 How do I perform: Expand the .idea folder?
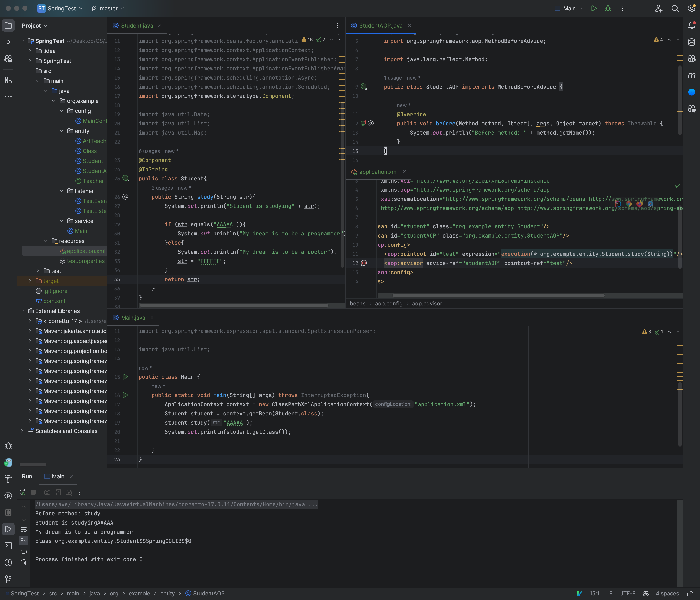30,51
